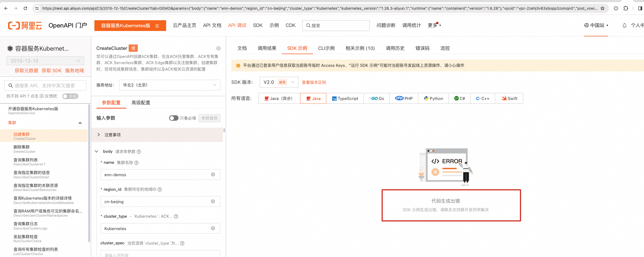The width and height of the screenshot is (644, 257).
Task: Select Java（异步）language button
Action: click(279, 98)
